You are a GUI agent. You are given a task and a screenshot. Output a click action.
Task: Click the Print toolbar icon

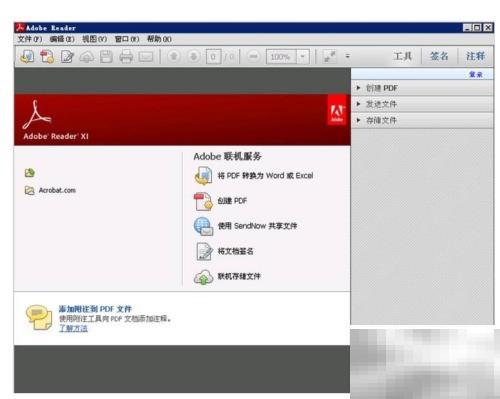(x=126, y=57)
